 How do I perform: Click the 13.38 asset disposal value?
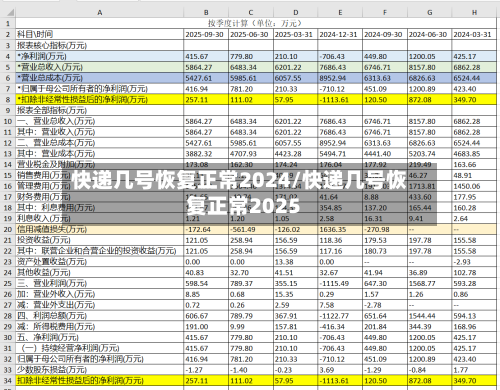(x=284, y=262)
